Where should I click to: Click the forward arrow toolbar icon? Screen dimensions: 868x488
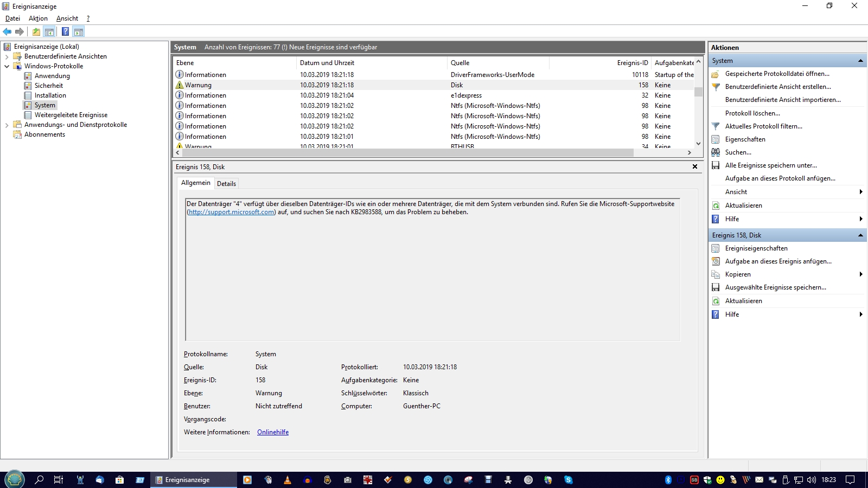point(20,31)
